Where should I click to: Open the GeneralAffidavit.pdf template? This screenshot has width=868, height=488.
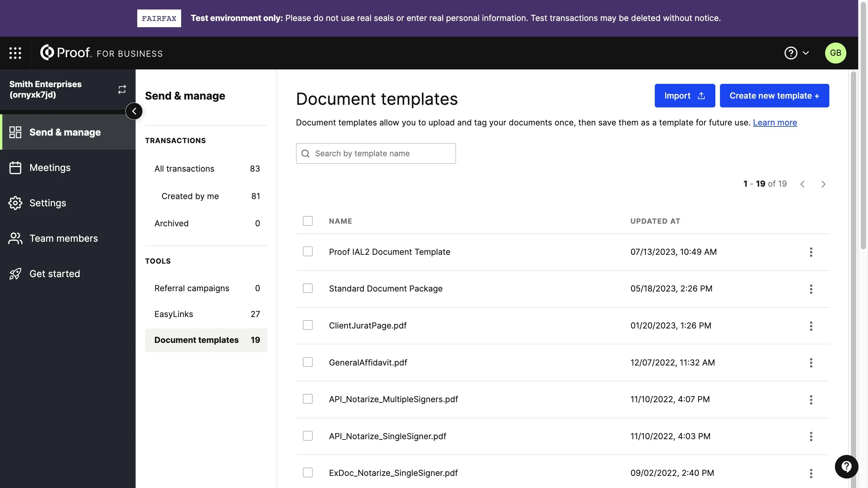(368, 363)
